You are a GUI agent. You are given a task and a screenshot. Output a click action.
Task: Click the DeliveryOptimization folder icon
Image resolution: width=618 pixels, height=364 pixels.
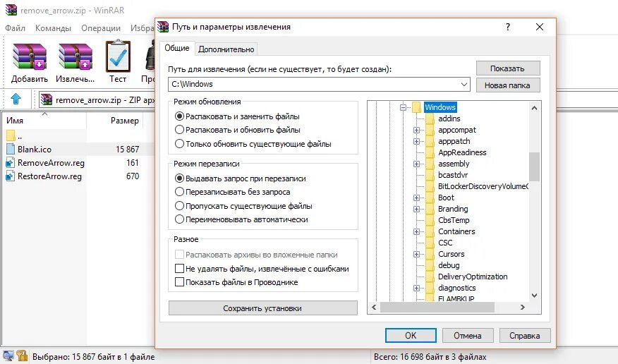[x=430, y=277]
